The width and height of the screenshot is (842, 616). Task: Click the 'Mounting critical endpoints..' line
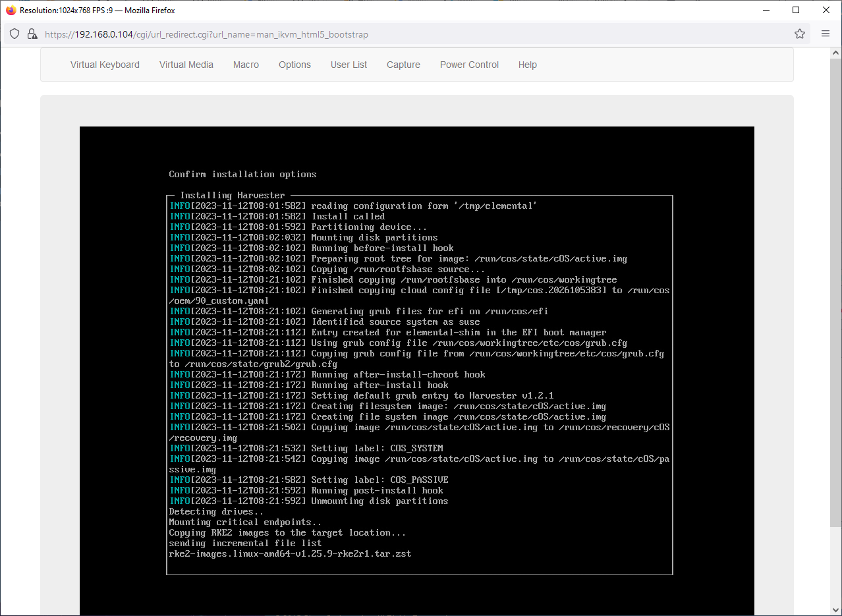(245, 522)
